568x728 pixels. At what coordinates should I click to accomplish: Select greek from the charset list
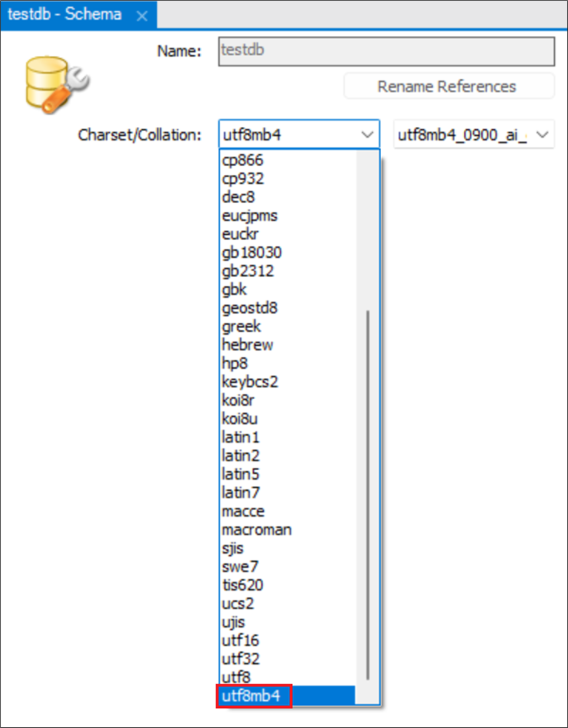pyautogui.click(x=286, y=326)
